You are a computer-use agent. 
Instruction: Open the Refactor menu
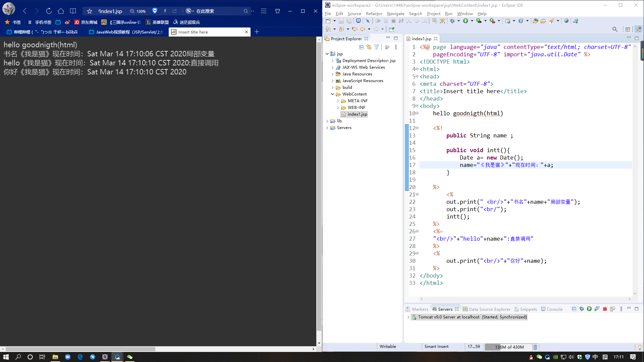[x=374, y=14]
